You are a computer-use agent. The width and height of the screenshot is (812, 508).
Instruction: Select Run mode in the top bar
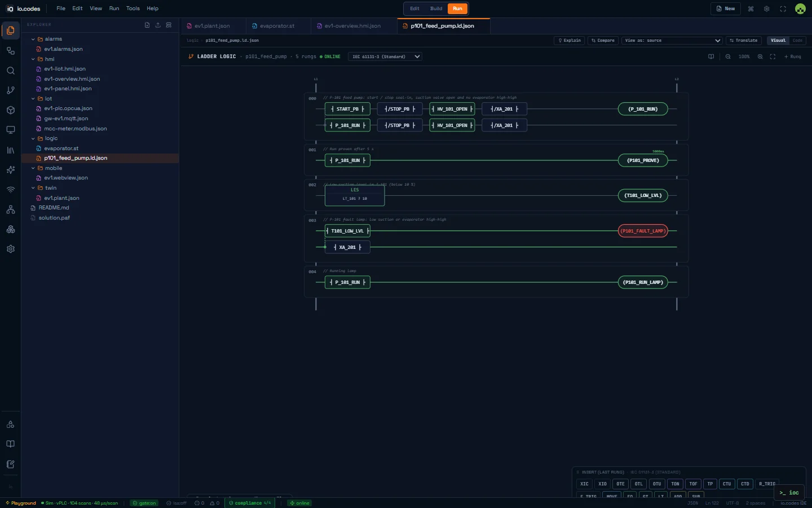457,8
